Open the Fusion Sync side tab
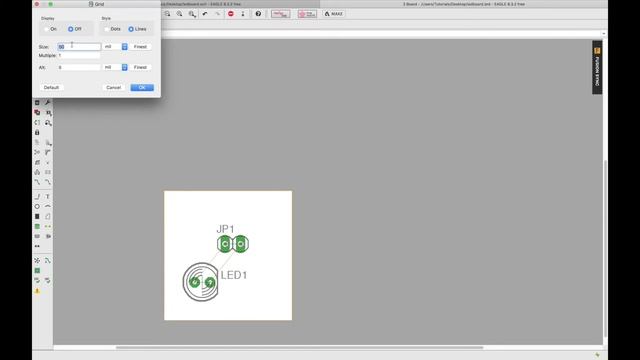This screenshot has width=640, height=360. [x=597, y=67]
